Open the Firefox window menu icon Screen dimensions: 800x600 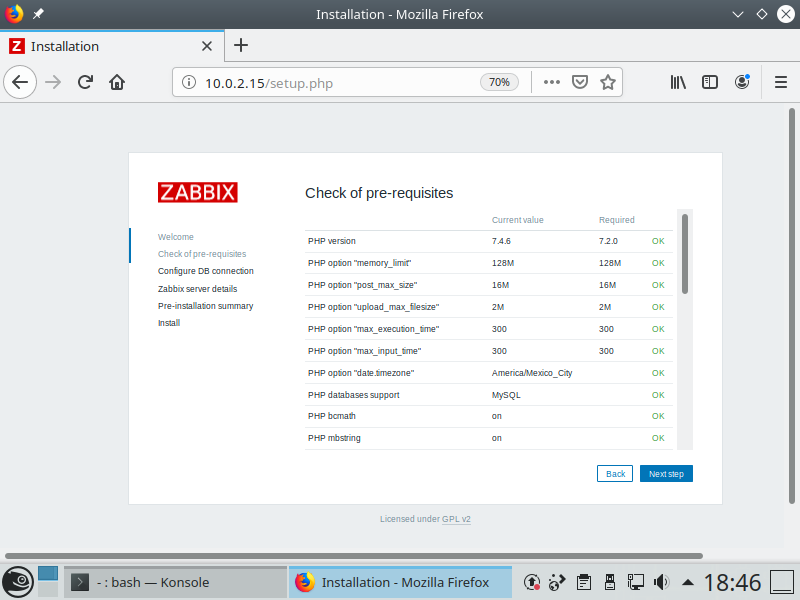click(14, 14)
